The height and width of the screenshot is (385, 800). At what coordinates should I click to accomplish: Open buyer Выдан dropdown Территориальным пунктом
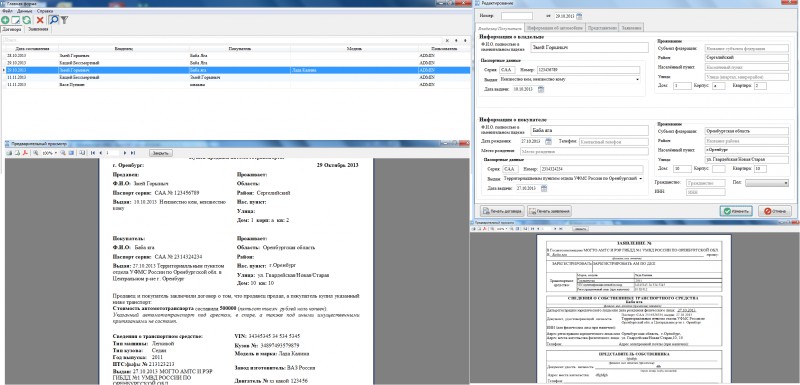(x=641, y=179)
